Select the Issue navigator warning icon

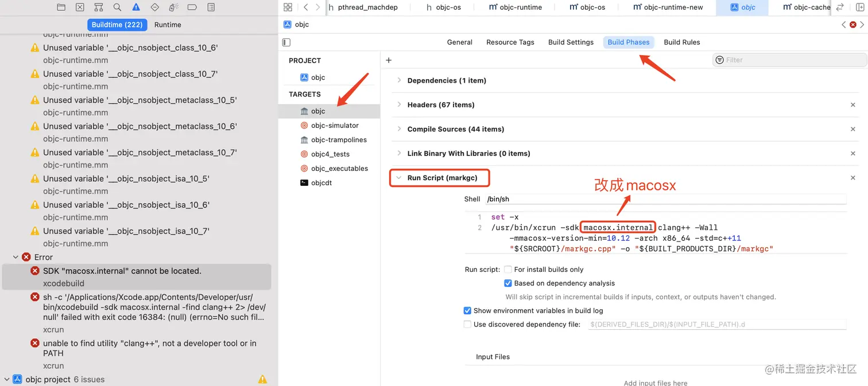tap(136, 7)
